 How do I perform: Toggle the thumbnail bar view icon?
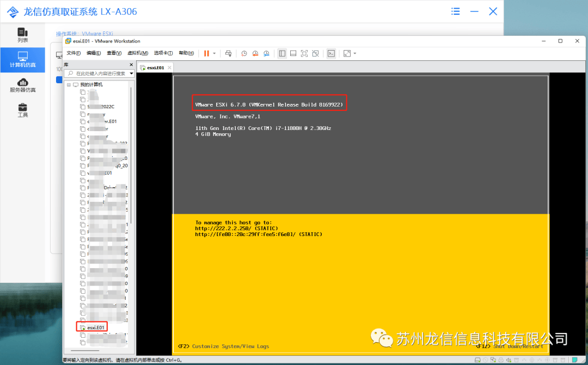[293, 53]
